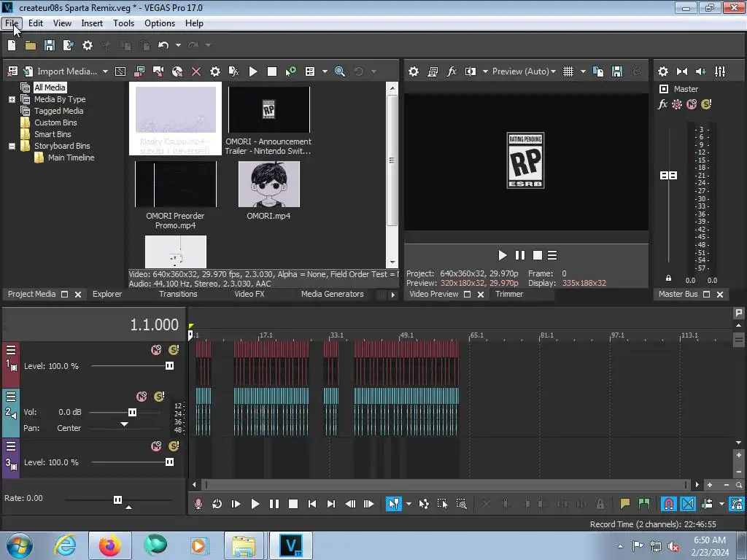This screenshot has height=560, width=747.
Task: Open the Tools menu
Action: click(x=123, y=23)
